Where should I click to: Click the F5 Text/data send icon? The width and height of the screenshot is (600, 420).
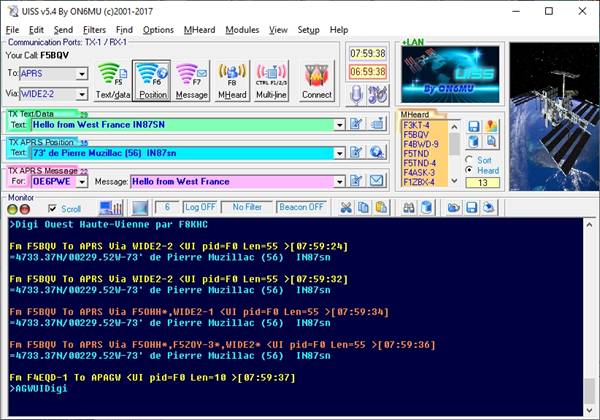(113, 81)
